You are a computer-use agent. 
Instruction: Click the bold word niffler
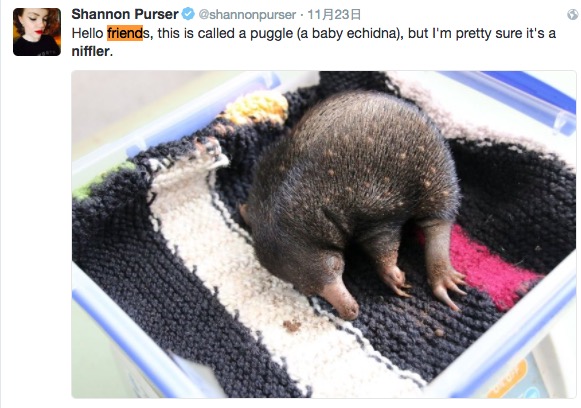(x=90, y=51)
